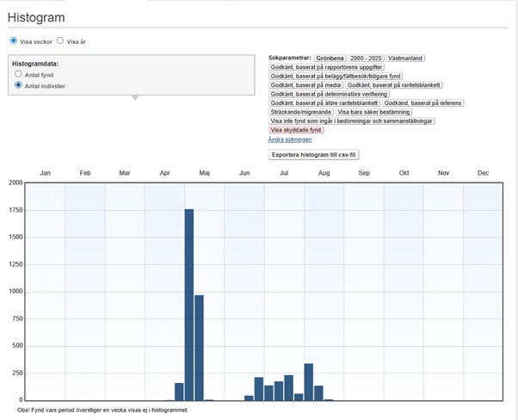Click the tallest bar in early August
The image size is (518, 420).
[308, 382]
